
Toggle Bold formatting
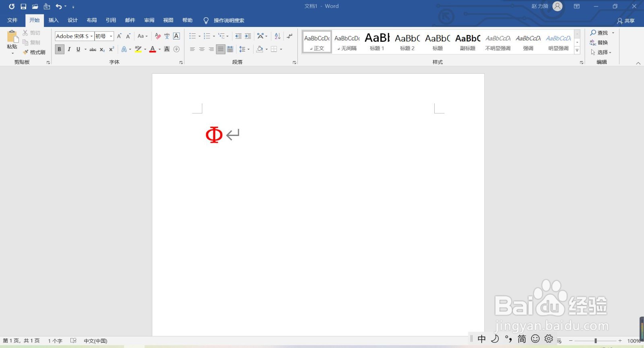(x=59, y=49)
